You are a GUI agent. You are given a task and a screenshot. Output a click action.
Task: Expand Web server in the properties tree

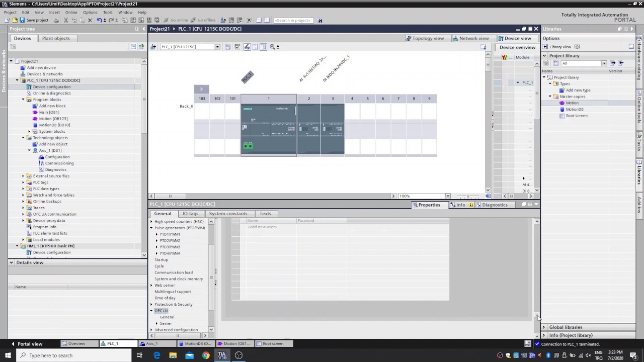tap(151, 285)
